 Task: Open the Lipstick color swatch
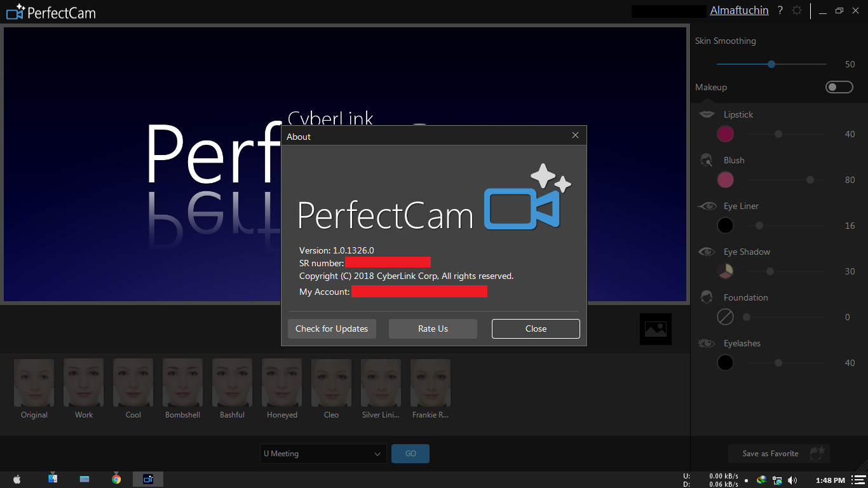point(725,134)
